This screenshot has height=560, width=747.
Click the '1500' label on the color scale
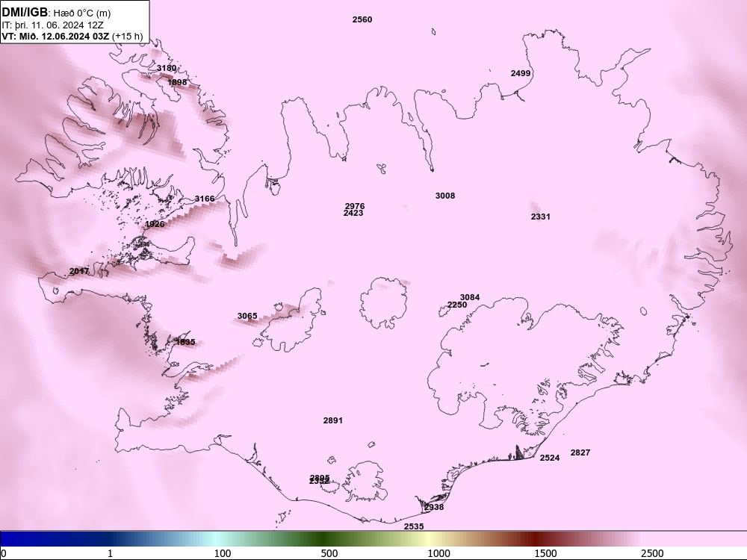pyautogui.click(x=545, y=554)
